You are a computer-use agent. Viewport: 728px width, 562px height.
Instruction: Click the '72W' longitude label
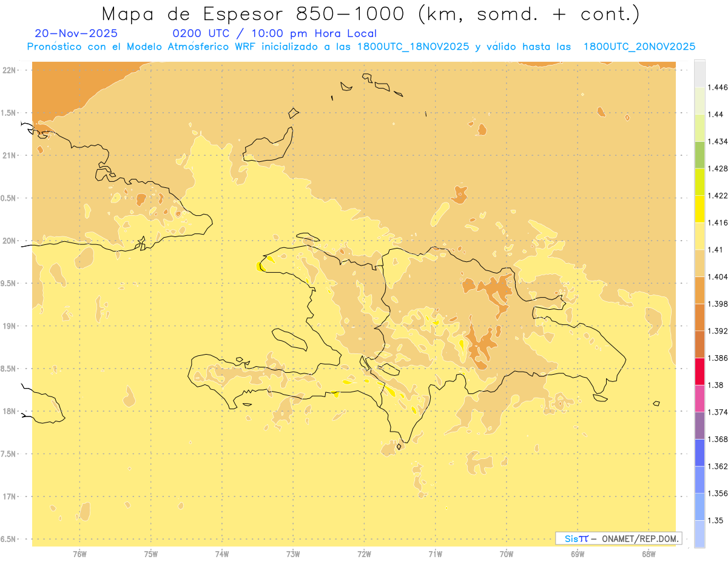(x=364, y=554)
